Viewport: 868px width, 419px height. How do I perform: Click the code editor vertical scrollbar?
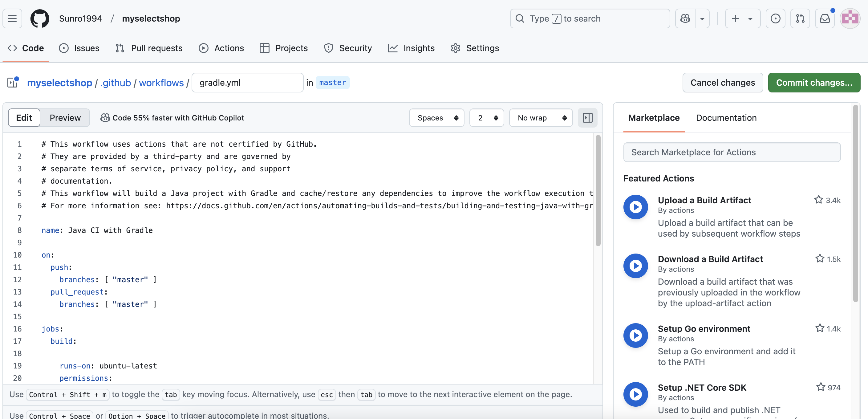tap(598, 190)
